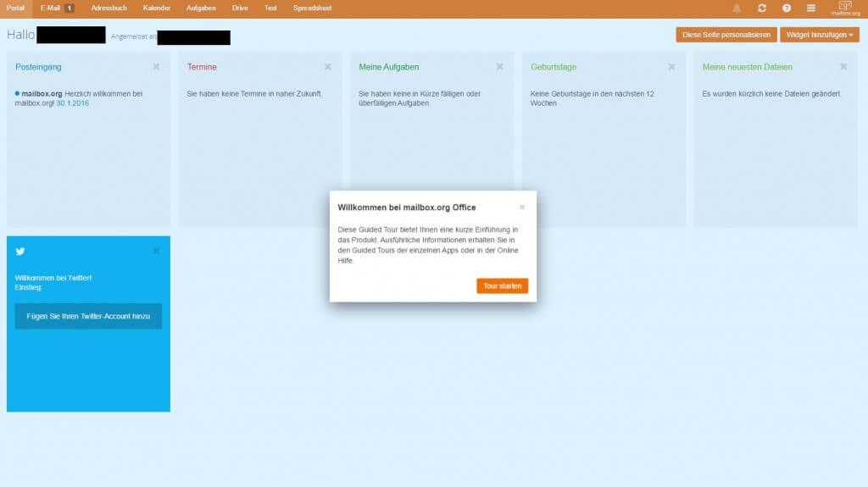The image size is (868, 487).
Task: Click the Twitter bird icon
Action: point(20,252)
